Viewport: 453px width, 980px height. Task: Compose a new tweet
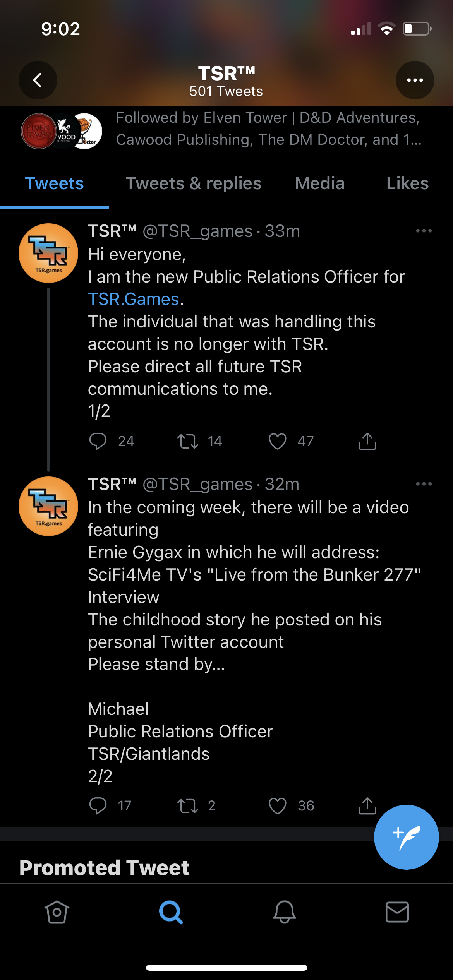tap(406, 837)
